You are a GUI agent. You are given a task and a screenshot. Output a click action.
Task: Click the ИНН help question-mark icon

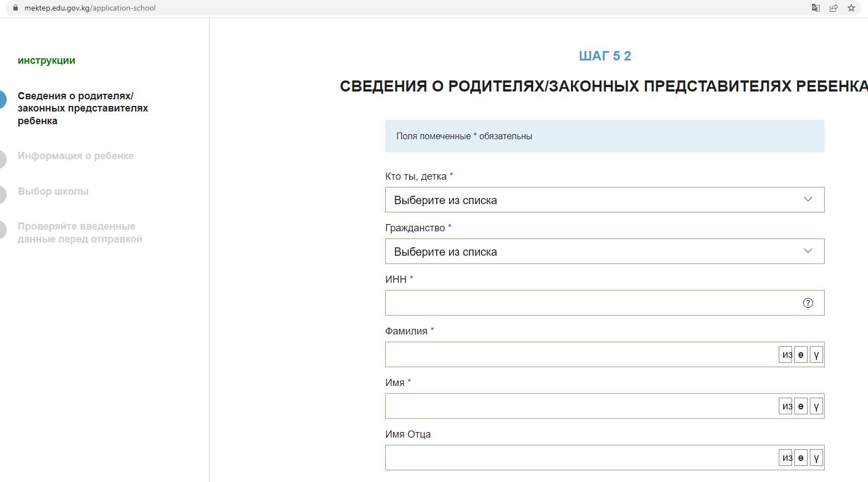coord(808,303)
